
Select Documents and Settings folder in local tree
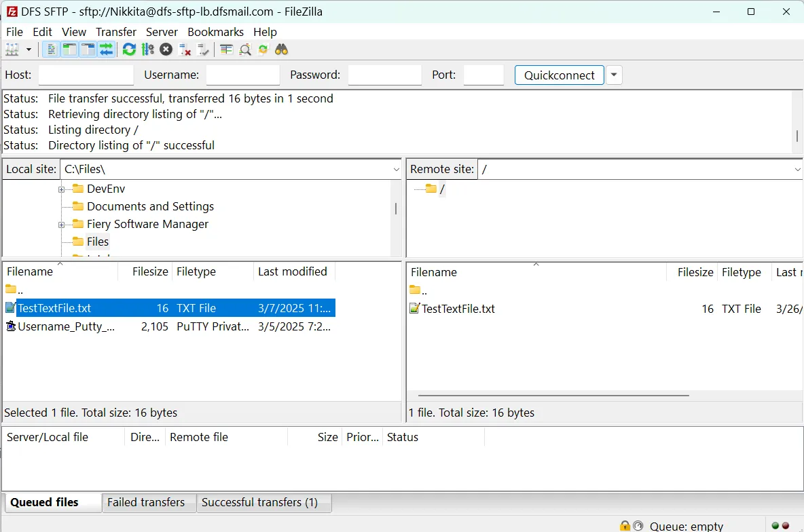click(x=150, y=206)
